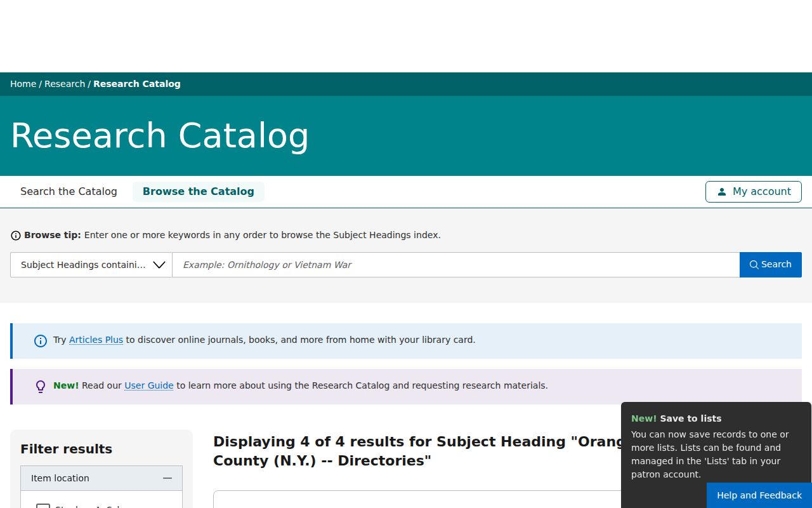
Task: Click the lightbulb icon in New banner
Action: tap(41, 386)
